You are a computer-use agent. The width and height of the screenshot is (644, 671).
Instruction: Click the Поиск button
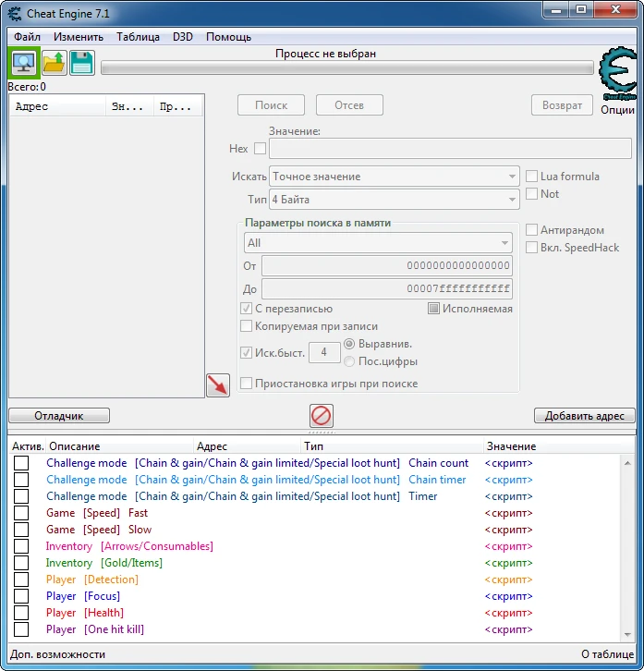click(272, 105)
